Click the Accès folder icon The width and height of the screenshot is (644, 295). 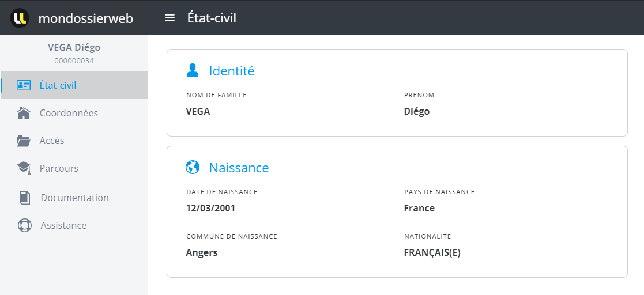[x=24, y=141]
